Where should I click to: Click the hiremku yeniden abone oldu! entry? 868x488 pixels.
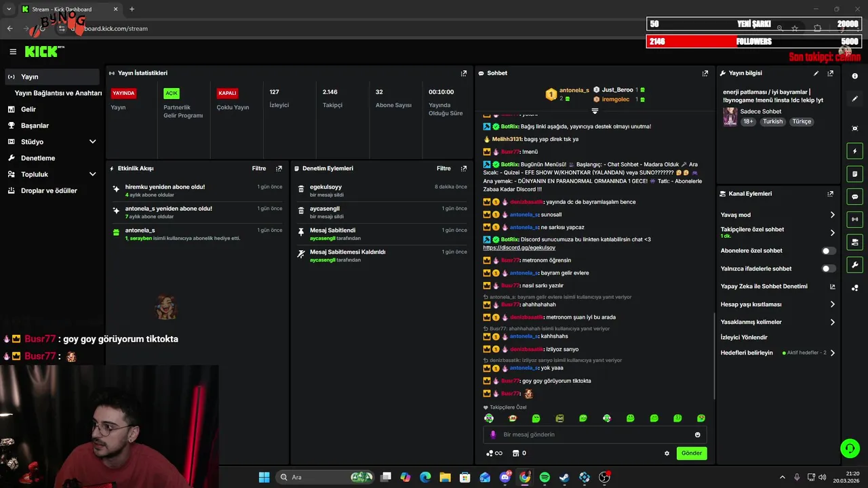(x=197, y=190)
